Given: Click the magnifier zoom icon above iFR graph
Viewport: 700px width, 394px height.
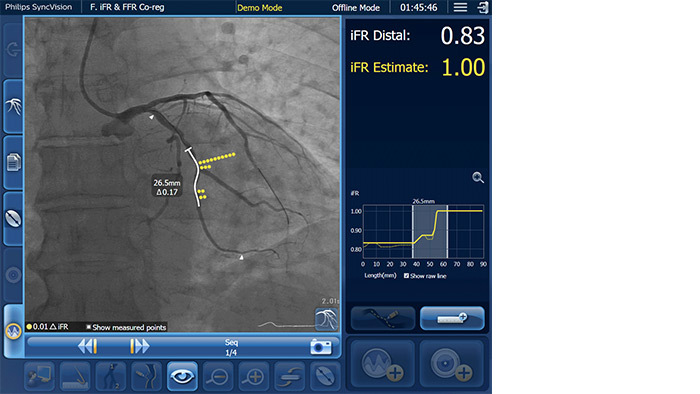Looking at the screenshot, I should click(x=478, y=178).
